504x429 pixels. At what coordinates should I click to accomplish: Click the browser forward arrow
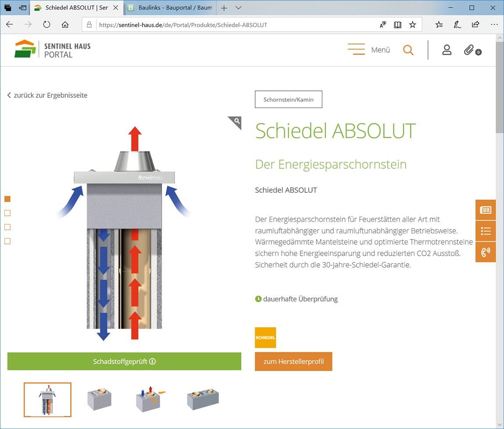click(28, 25)
